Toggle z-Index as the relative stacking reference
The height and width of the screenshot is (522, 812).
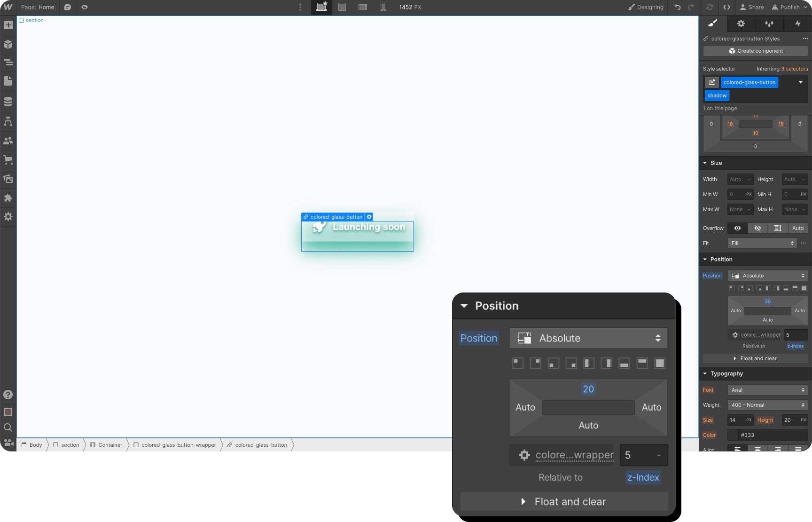(643, 477)
